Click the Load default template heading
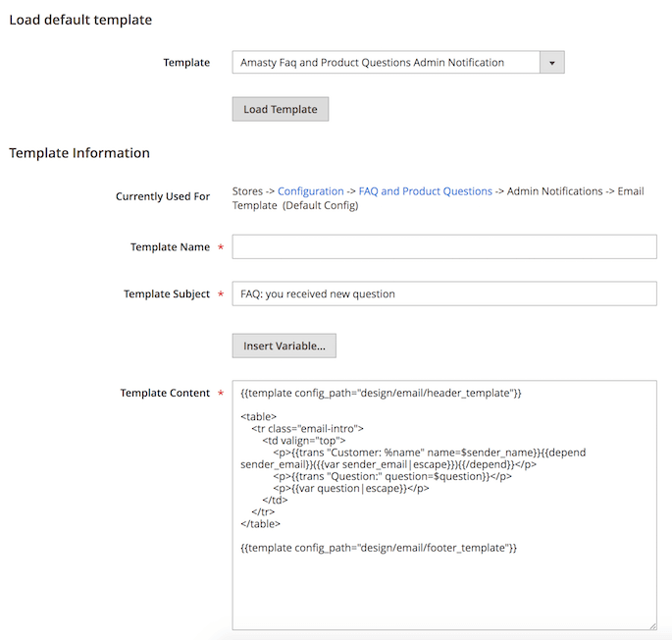The width and height of the screenshot is (672, 640). tap(80, 20)
